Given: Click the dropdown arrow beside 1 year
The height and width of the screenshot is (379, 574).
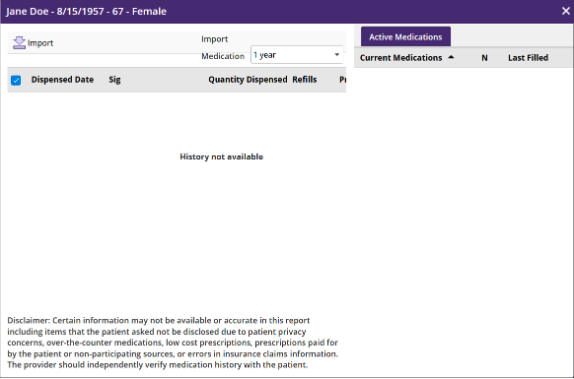Looking at the screenshot, I should 337,55.
